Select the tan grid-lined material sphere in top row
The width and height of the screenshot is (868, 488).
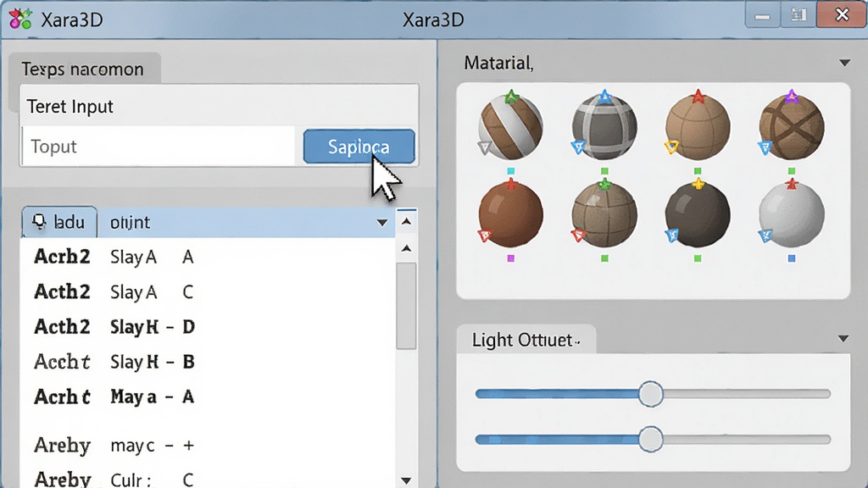(698, 127)
